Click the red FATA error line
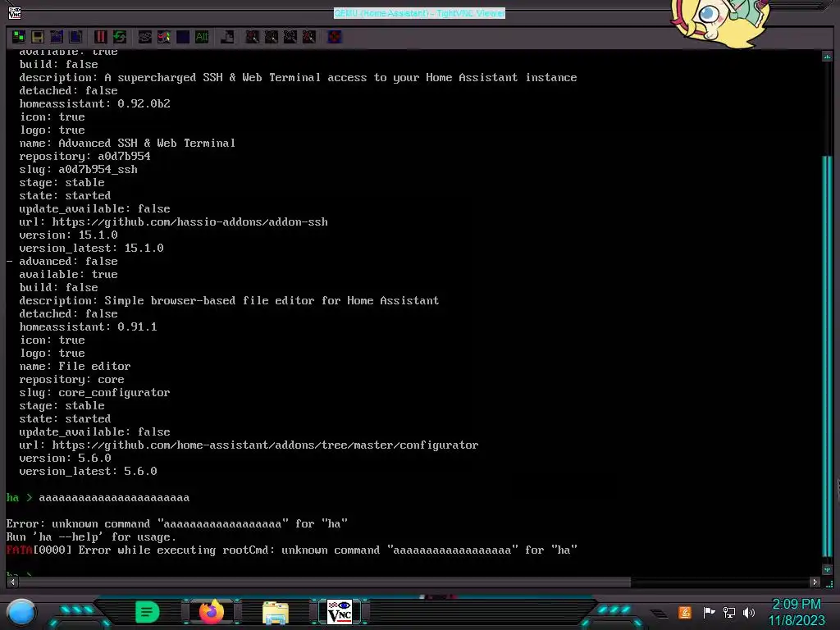 (x=292, y=550)
